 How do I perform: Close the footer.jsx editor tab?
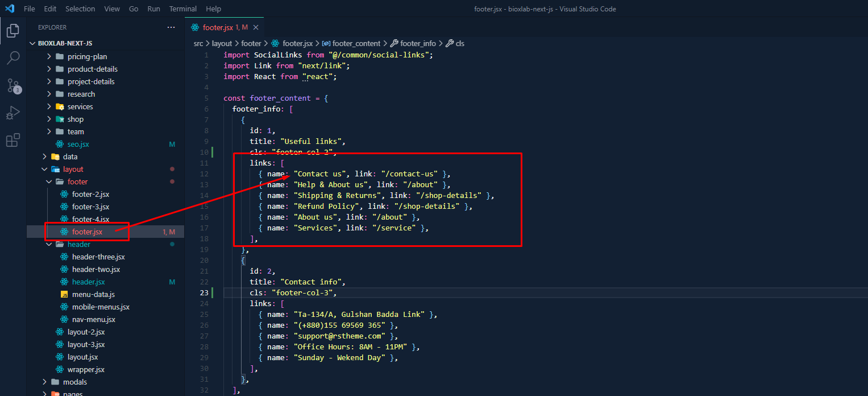[x=256, y=27]
